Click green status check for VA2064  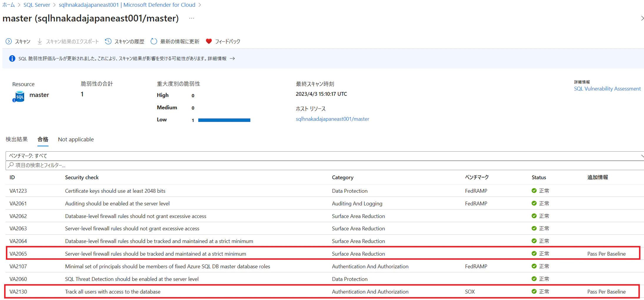coord(534,241)
